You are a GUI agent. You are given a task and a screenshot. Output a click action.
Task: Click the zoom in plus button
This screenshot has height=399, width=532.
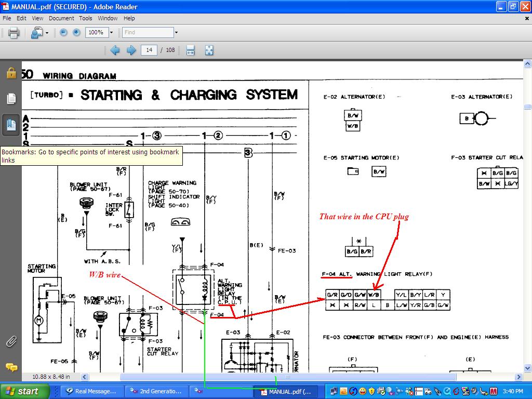(76, 32)
